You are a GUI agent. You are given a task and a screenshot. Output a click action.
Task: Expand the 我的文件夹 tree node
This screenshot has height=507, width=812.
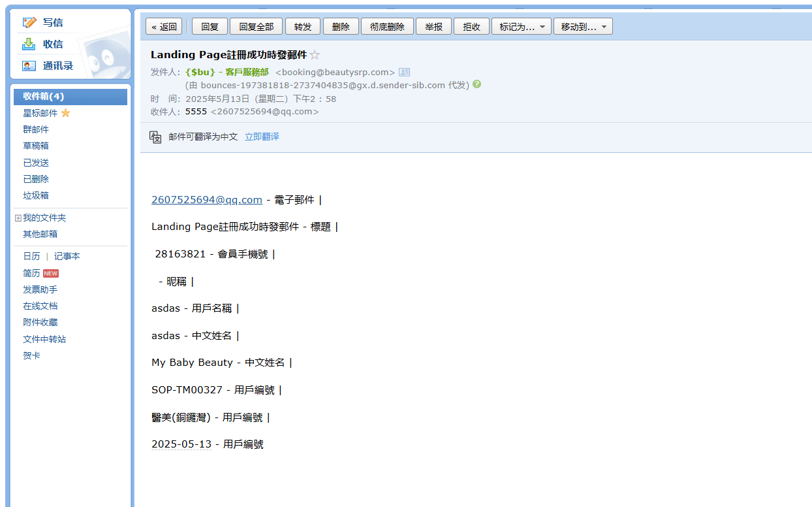[18, 218]
